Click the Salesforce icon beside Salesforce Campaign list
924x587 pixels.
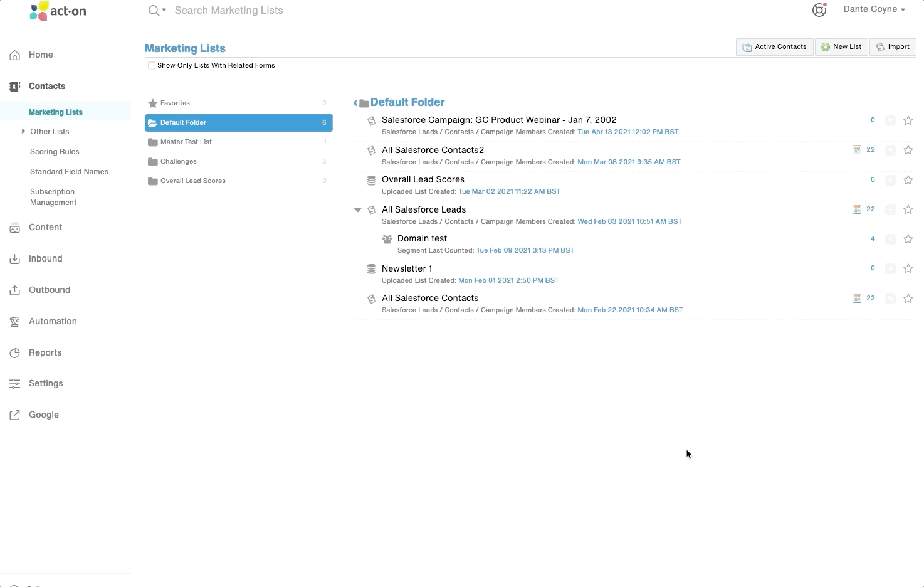click(372, 121)
